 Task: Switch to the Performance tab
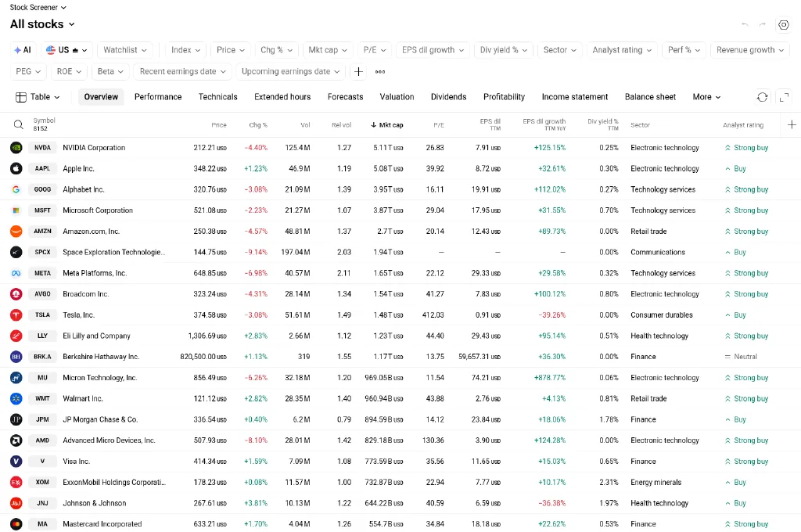coord(158,97)
